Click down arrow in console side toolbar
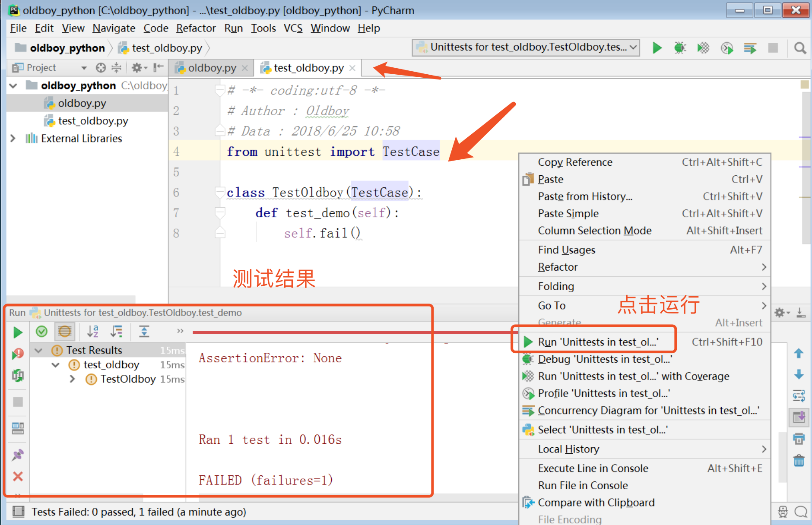The image size is (812, 525). point(799,374)
